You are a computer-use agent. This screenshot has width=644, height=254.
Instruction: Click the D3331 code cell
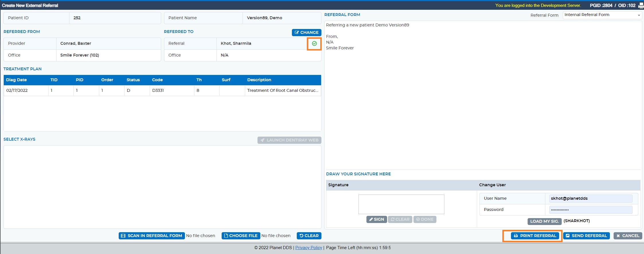(172, 90)
